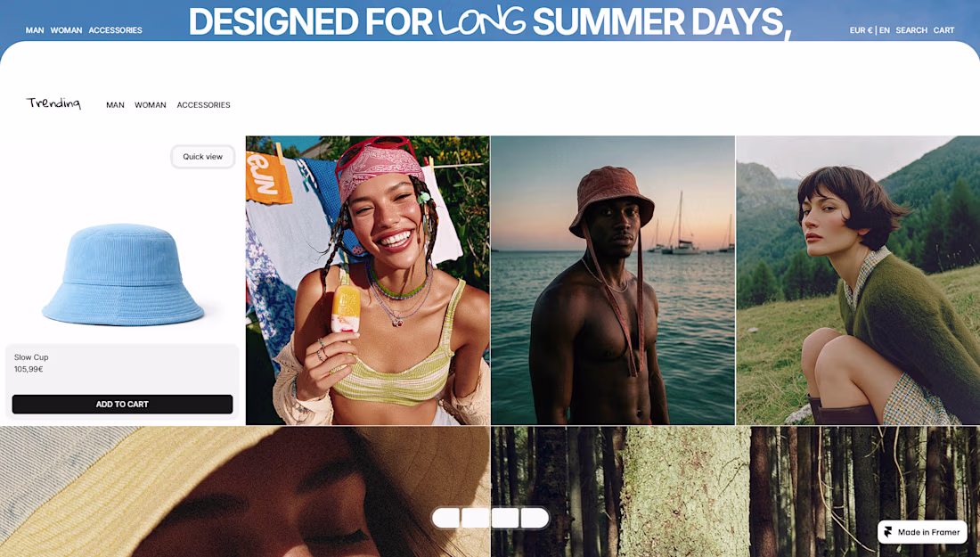980x557 pixels.
Task: Filter Trending by ACCESSORIES tab
Action: [204, 105]
